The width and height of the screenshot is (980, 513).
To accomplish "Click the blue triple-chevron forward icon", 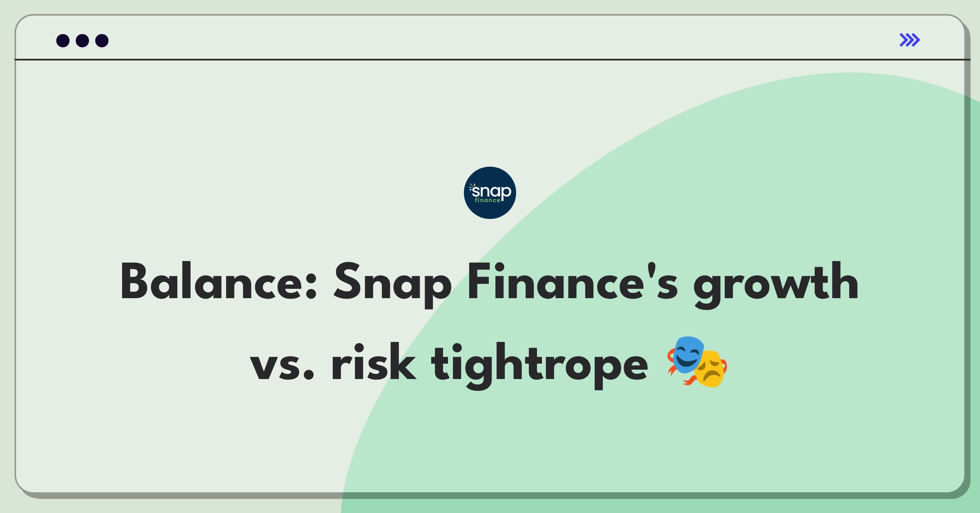I will point(909,40).
